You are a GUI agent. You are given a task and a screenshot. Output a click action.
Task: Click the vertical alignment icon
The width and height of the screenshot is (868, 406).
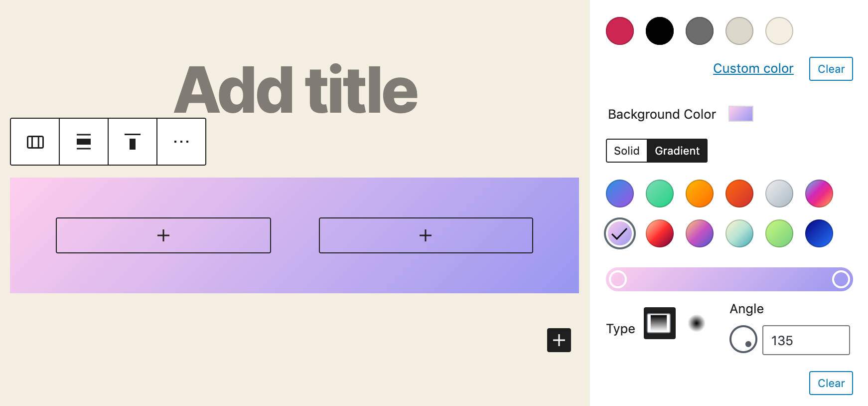point(132,142)
